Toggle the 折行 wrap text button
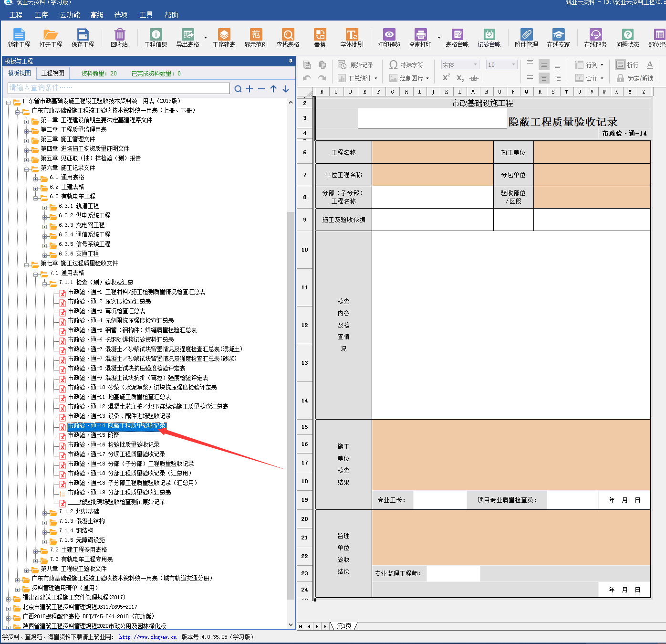Viewport: 666px width, 644px height. point(627,65)
